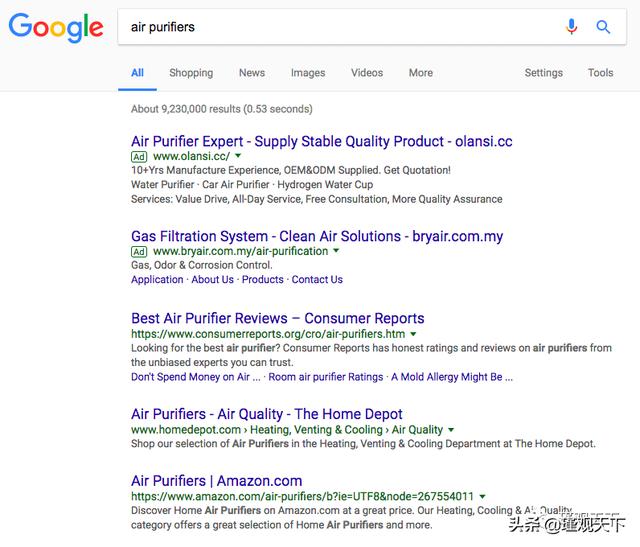This screenshot has width=640, height=547.
Task: Expand dropdown arrow beside amazon.com URL
Action: [482, 496]
